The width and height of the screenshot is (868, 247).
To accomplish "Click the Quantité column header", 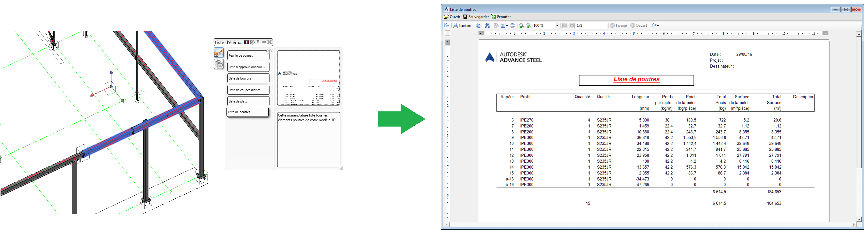I will [x=582, y=97].
